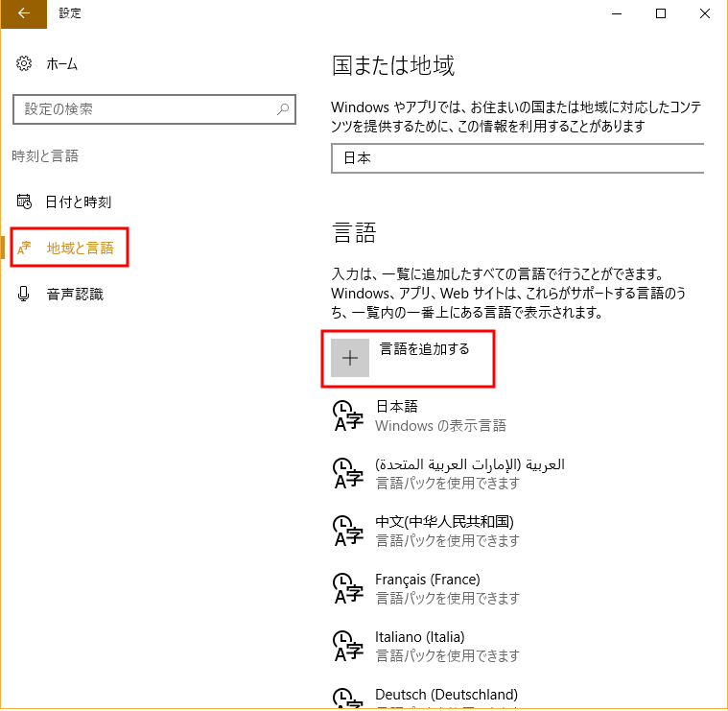Click the 音声認識 microphone icon

pos(24,295)
